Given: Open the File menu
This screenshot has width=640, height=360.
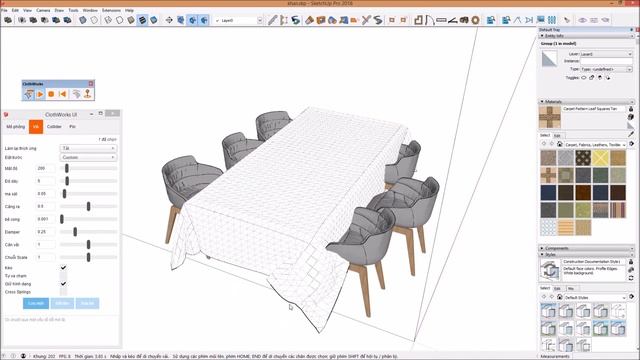Looking at the screenshot, I should [x=4, y=10].
